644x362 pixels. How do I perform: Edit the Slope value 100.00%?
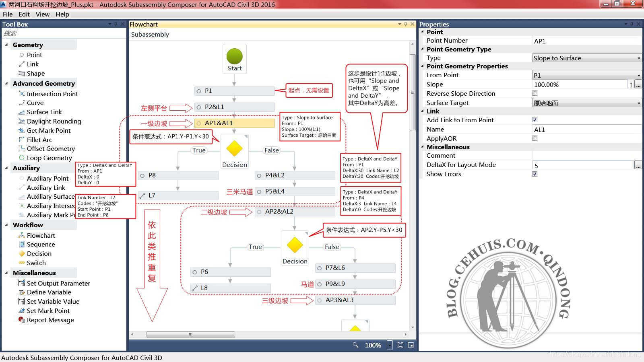point(580,84)
